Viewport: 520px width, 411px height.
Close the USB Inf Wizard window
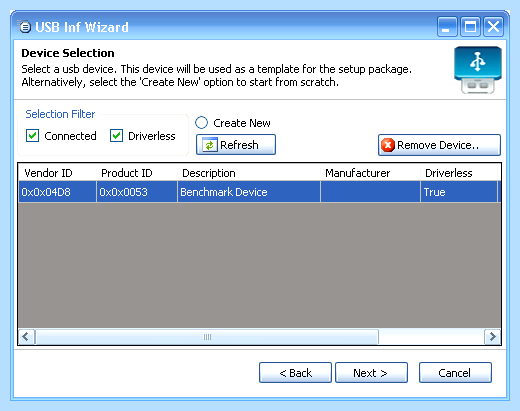point(494,27)
